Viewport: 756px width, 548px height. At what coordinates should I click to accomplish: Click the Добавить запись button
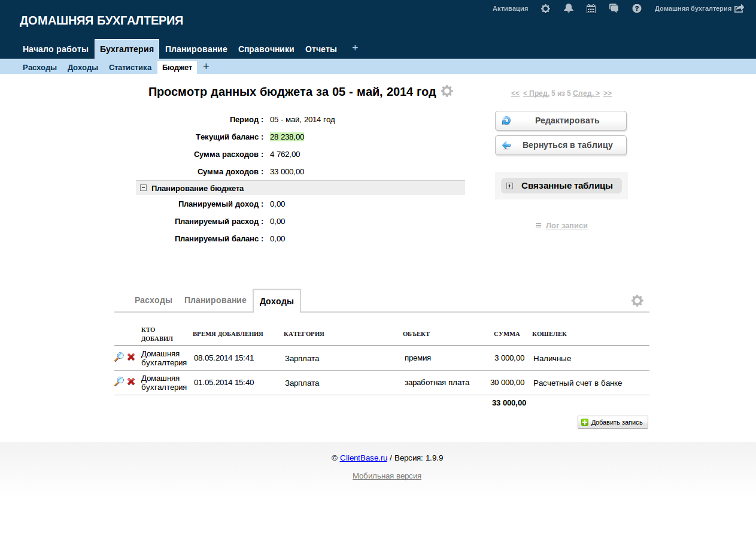[x=612, y=422]
